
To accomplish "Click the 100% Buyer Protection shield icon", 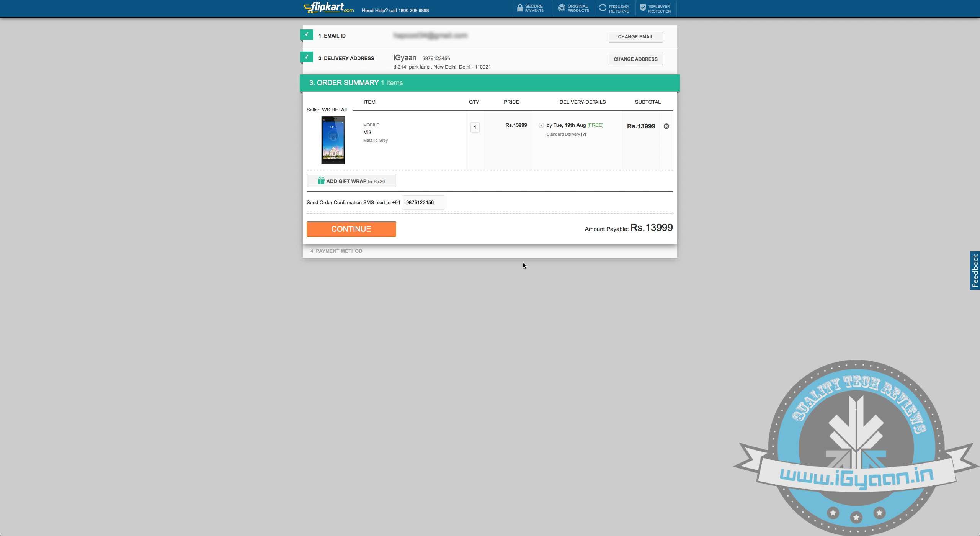I will tap(643, 8).
